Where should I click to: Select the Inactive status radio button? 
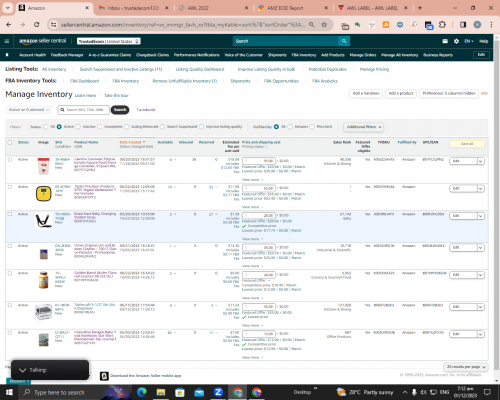pyautogui.click(x=78, y=127)
